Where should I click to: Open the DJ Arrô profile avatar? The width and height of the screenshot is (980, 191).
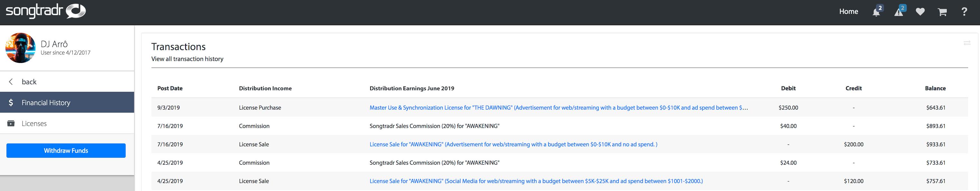pyautogui.click(x=21, y=48)
